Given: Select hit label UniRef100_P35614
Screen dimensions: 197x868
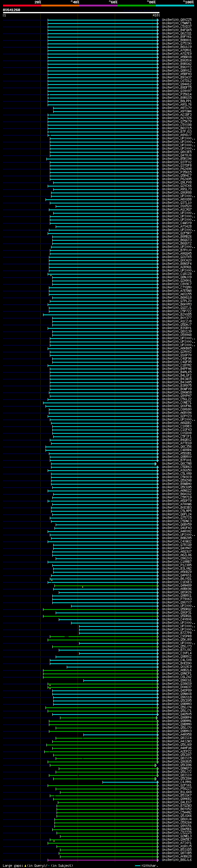Looking at the screenshot, I should (176, 94).
